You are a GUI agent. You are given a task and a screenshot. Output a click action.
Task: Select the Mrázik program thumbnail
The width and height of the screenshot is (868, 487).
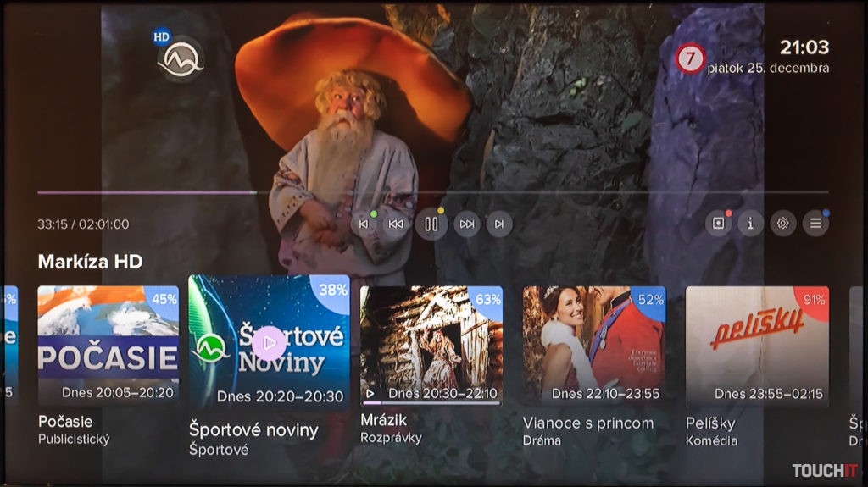point(431,346)
